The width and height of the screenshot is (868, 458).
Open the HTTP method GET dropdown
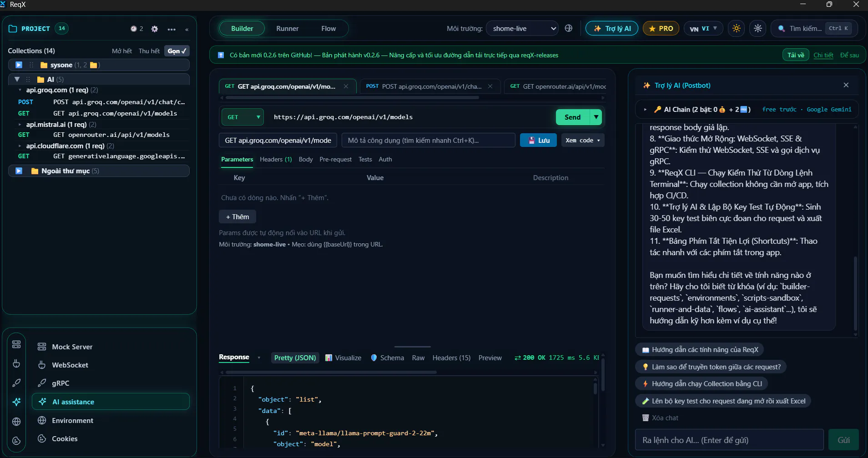click(242, 117)
